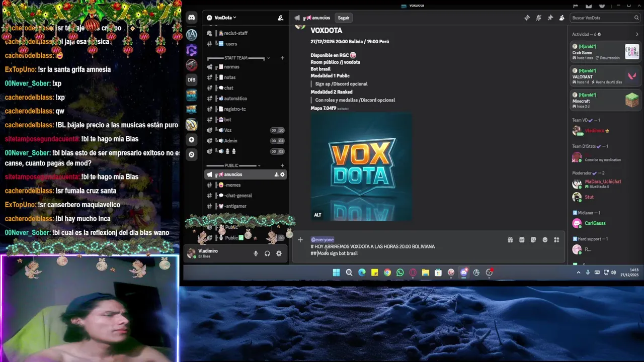Open WhatsApp from taskbar

click(400, 273)
